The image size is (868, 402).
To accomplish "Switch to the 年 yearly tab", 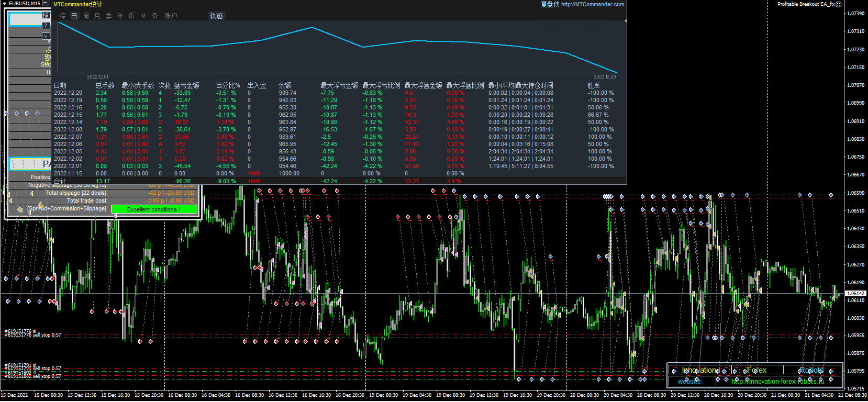I will pos(120,16).
